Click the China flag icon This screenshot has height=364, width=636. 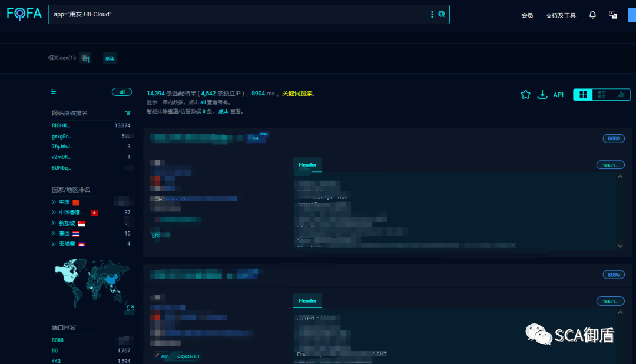76,202
